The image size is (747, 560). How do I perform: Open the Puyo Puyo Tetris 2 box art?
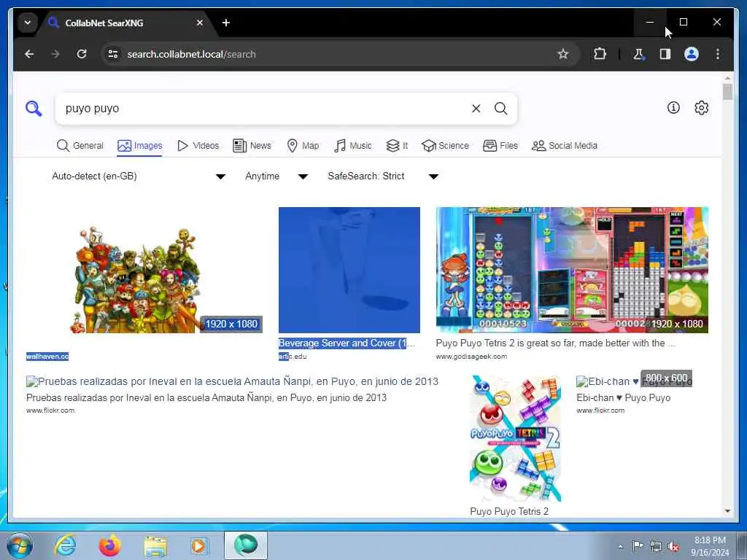(516, 438)
